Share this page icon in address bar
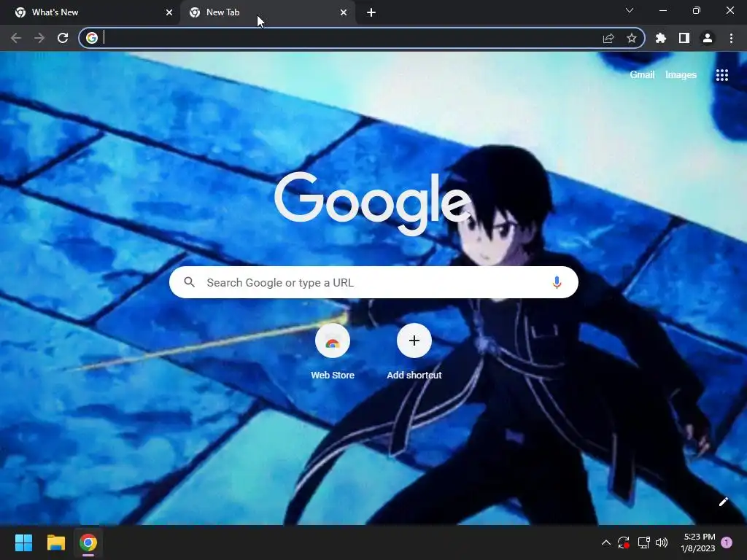747x560 pixels. pos(608,38)
